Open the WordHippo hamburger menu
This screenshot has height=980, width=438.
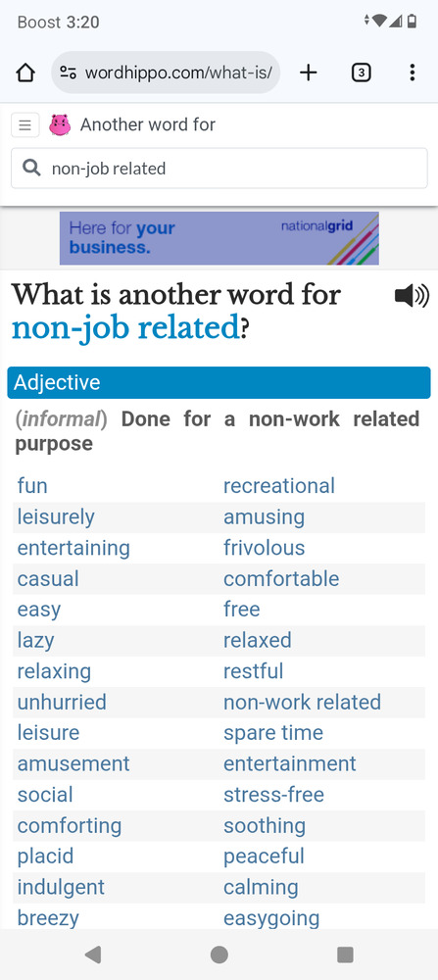pyautogui.click(x=25, y=125)
